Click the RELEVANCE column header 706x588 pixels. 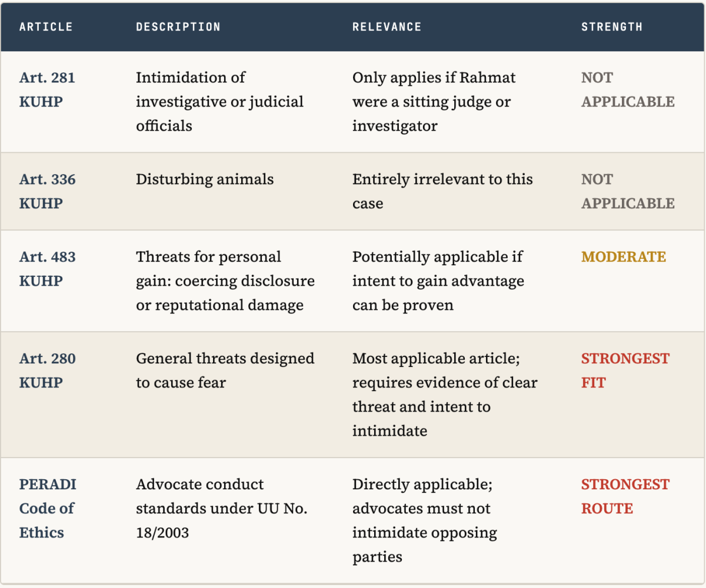click(387, 27)
